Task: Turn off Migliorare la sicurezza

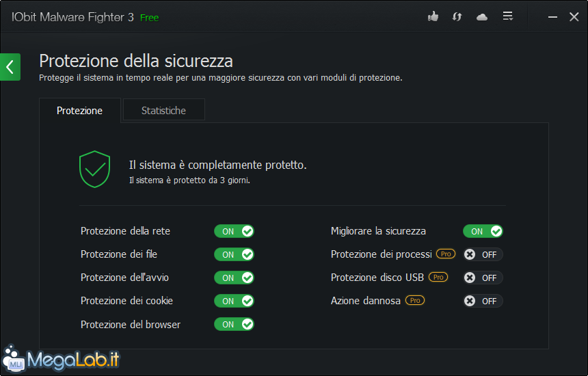Action: pos(483,231)
